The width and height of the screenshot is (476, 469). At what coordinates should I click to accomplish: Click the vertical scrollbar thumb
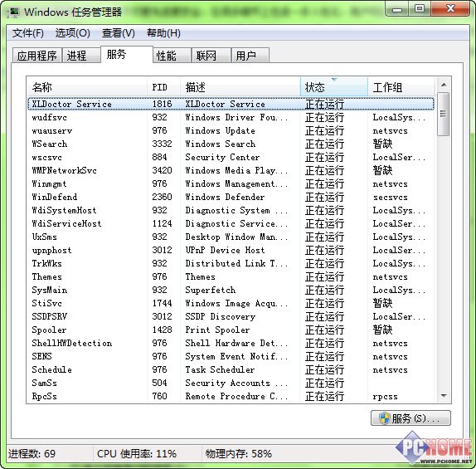coord(444,115)
